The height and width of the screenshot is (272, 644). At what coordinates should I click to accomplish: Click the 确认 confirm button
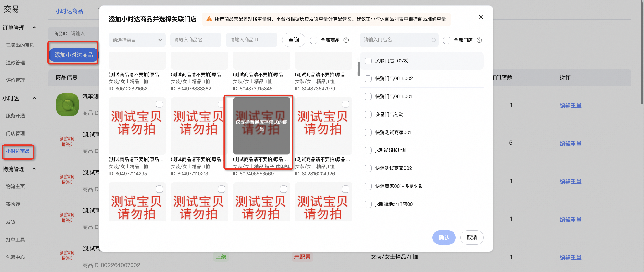(x=444, y=238)
